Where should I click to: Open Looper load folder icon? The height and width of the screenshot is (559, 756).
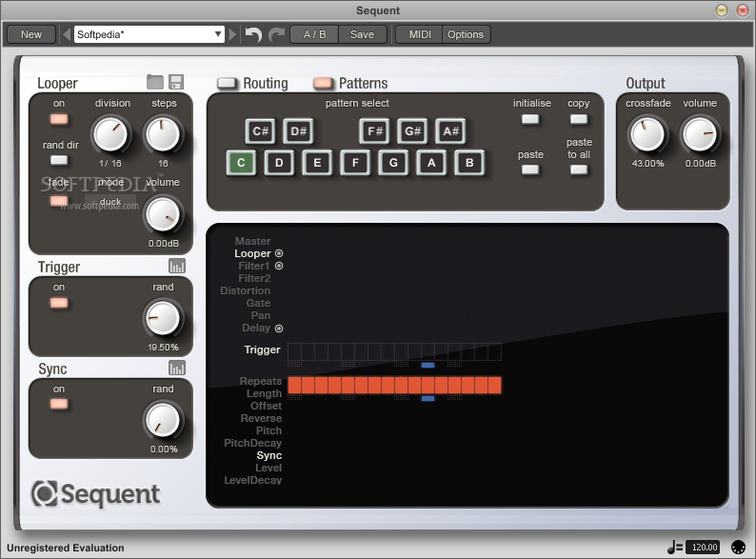tap(155, 82)
